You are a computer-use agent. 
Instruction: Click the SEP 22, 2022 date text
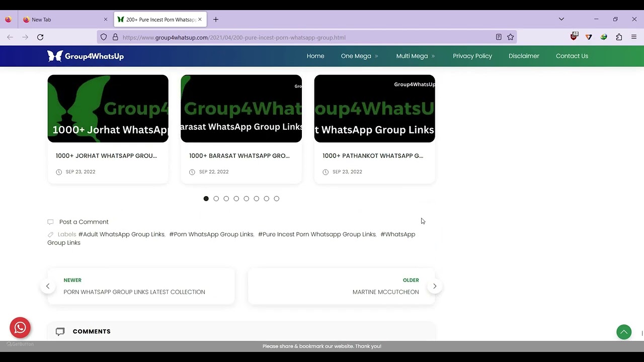pos(214,172)
